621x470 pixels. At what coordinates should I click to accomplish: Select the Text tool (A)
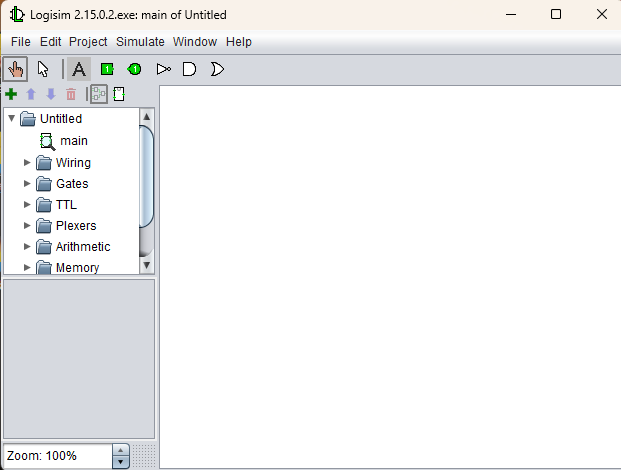(79, 69)
